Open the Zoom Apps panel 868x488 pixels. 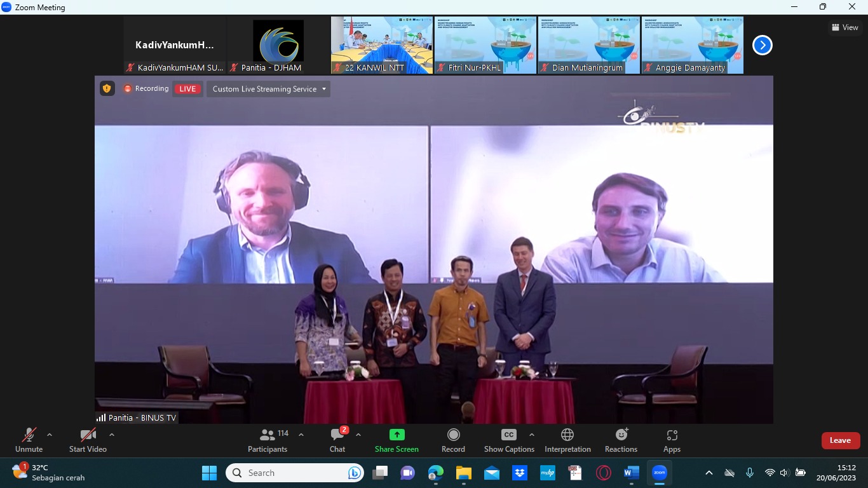672,440
